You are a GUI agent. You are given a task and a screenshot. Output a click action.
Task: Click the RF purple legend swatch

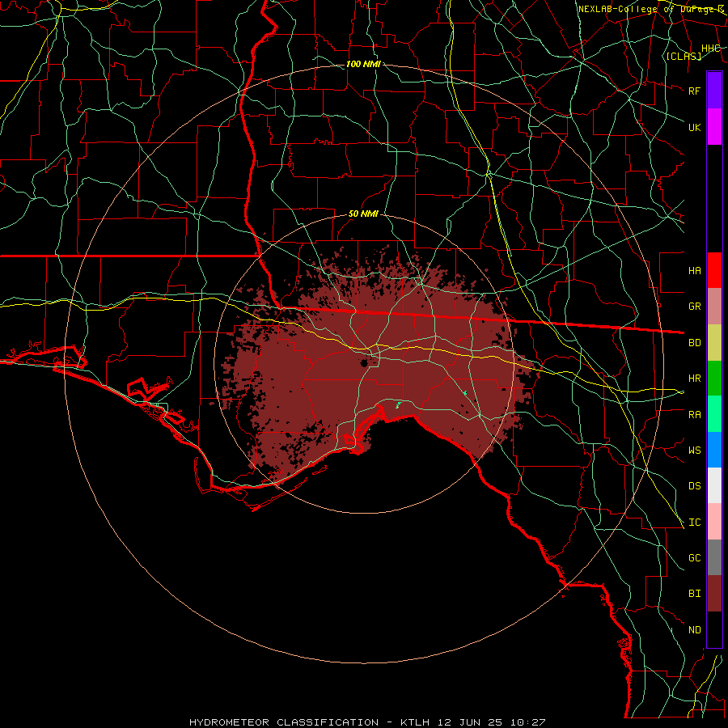pos(714,91)
